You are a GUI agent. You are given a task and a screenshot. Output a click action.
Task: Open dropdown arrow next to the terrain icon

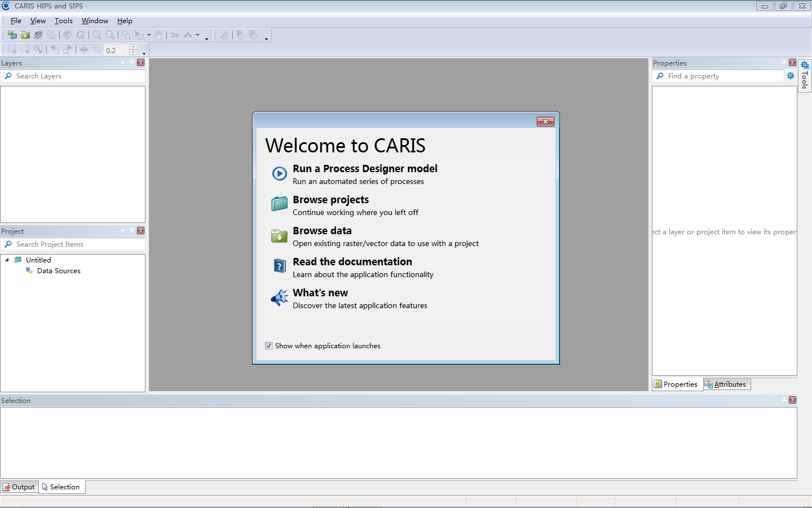197,35
